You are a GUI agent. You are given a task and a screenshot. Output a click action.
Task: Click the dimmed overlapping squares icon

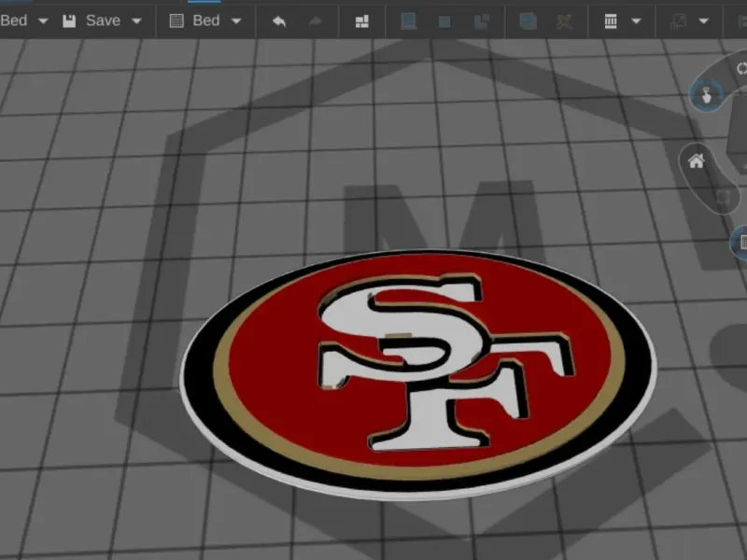(x=481, y=21)
